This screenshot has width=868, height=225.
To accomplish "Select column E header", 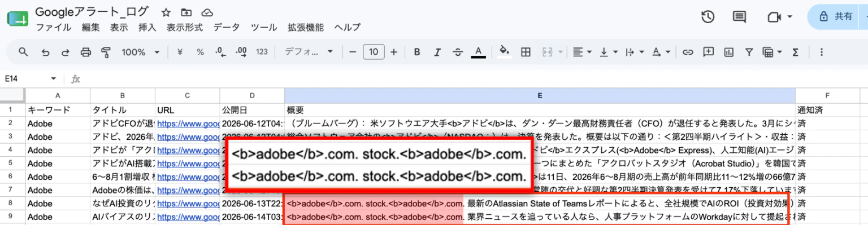I will coord(540,95).
